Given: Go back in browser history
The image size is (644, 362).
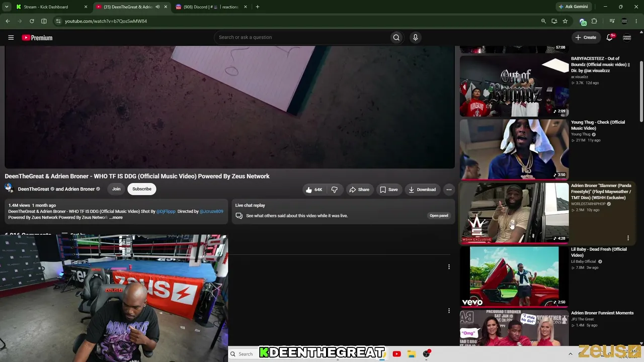Looking at the screenshot, I should click(8, 21).
